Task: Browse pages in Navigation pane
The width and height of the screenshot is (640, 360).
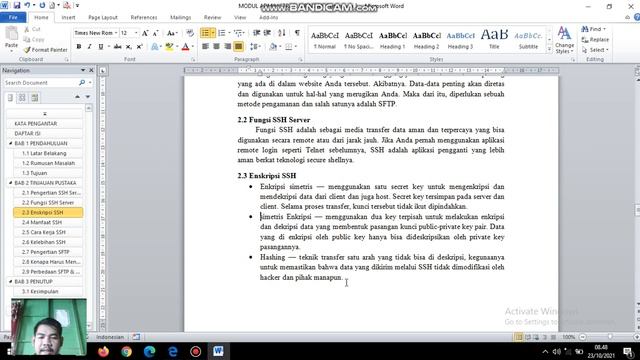Action: point(22,98)
